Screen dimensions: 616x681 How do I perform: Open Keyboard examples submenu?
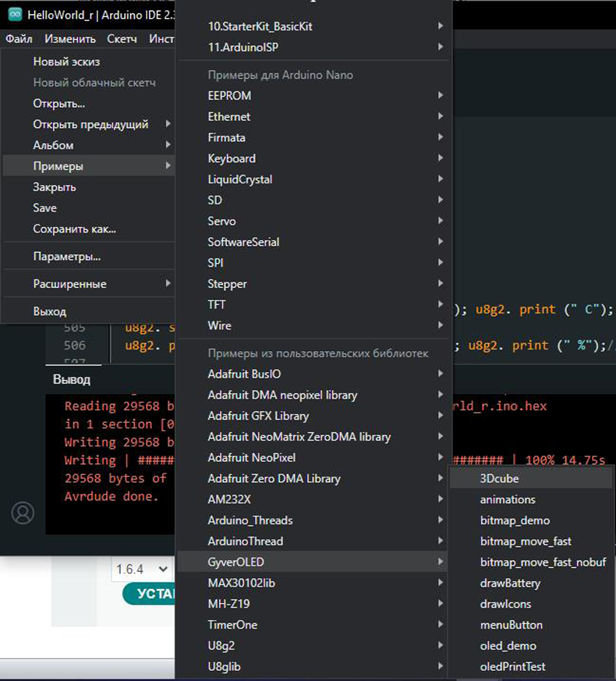pos(313,158)
